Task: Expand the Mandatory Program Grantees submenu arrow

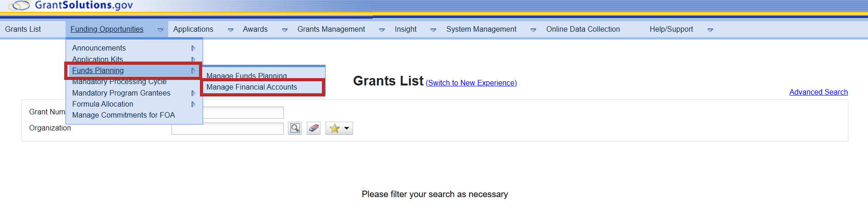Action: click(x=193, y=93)
